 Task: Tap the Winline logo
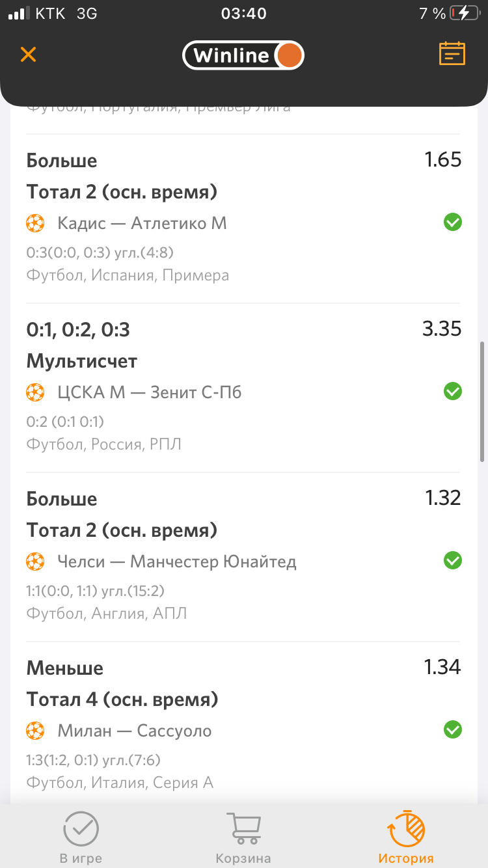(243, 55)
